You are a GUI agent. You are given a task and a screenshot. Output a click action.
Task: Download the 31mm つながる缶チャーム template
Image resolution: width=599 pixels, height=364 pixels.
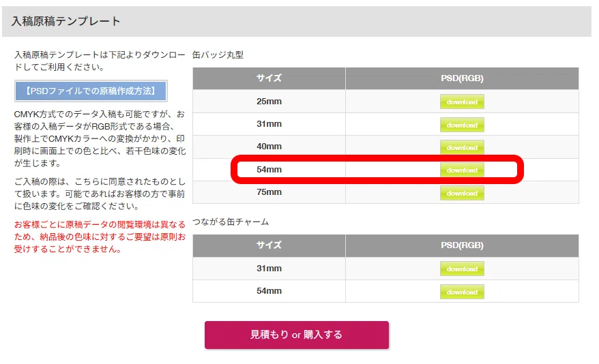coord(462,269)
